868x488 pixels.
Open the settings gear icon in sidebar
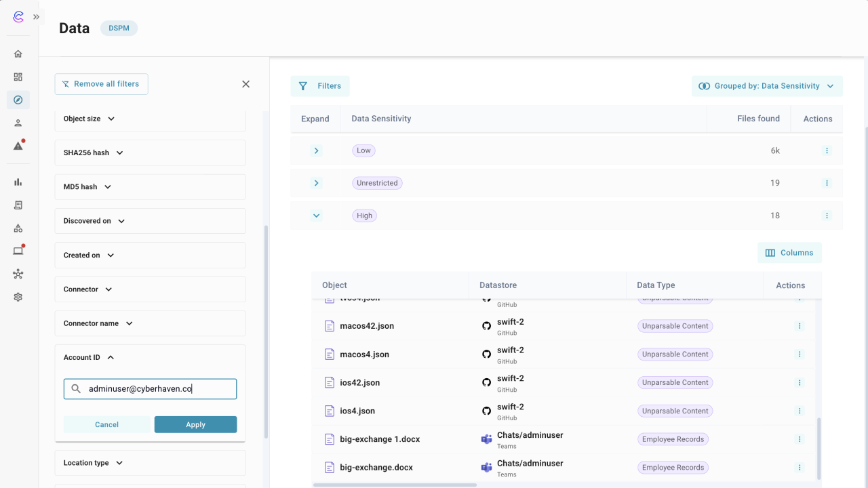18,297
